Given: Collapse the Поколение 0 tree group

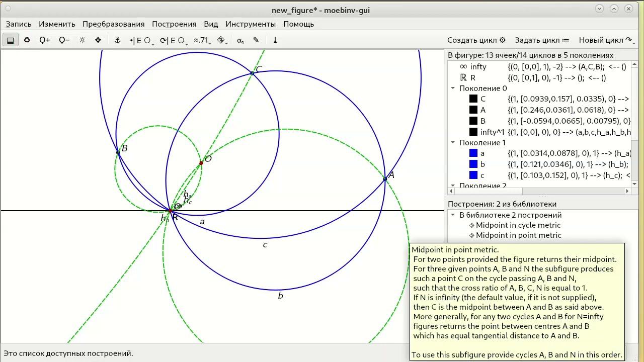Looking at the screenshot, I should click(x=453, y=88).
